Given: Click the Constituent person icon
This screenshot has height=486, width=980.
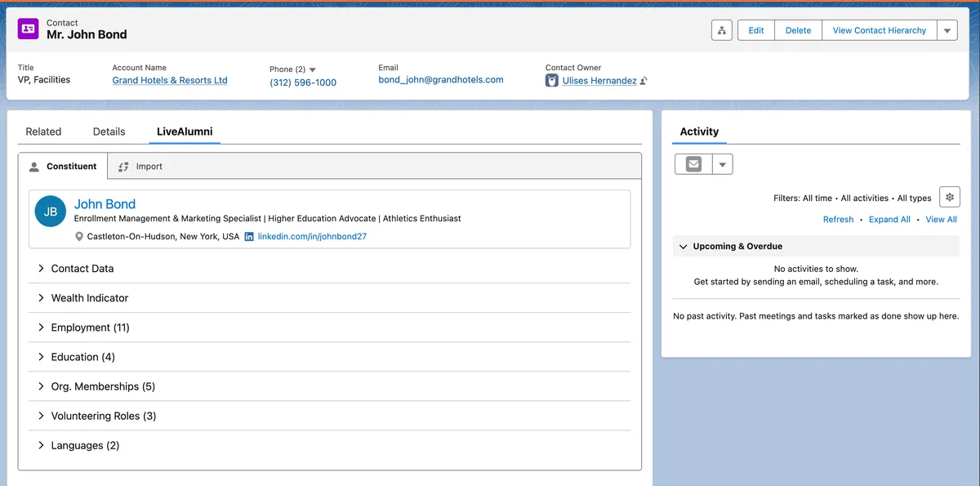Looking at the screenshot, I should point(34,167).
